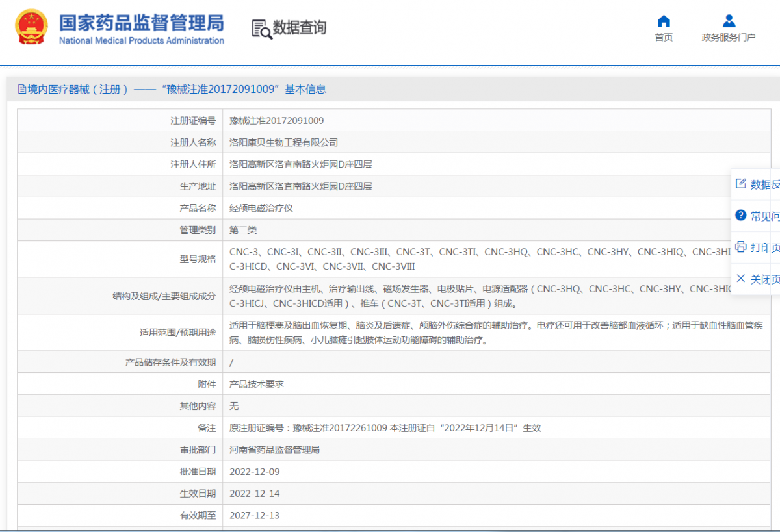Open the 数据查询 heading link
Image resolution: width=780 pixels, height=532 pixels.
pyautogui.click(x=299, y=28)
